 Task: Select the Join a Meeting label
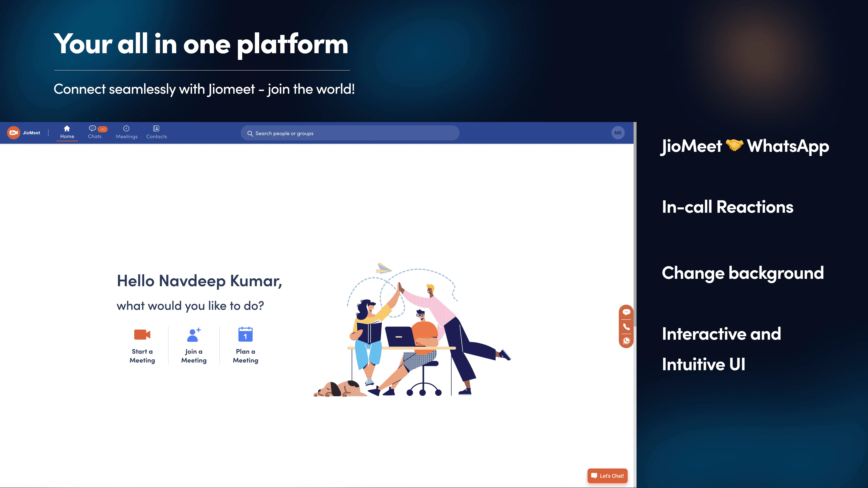pyautogui.click(x=194, y=356)
